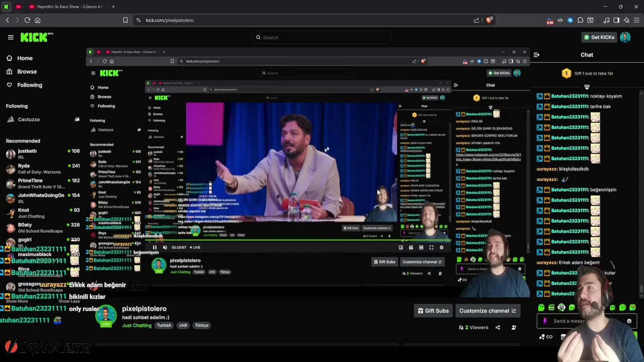Open the shop storefront icon under chat input
Image resolution: width=644 pixels, height=362 pixels.
pyautogui.click(x=563, y=337)
